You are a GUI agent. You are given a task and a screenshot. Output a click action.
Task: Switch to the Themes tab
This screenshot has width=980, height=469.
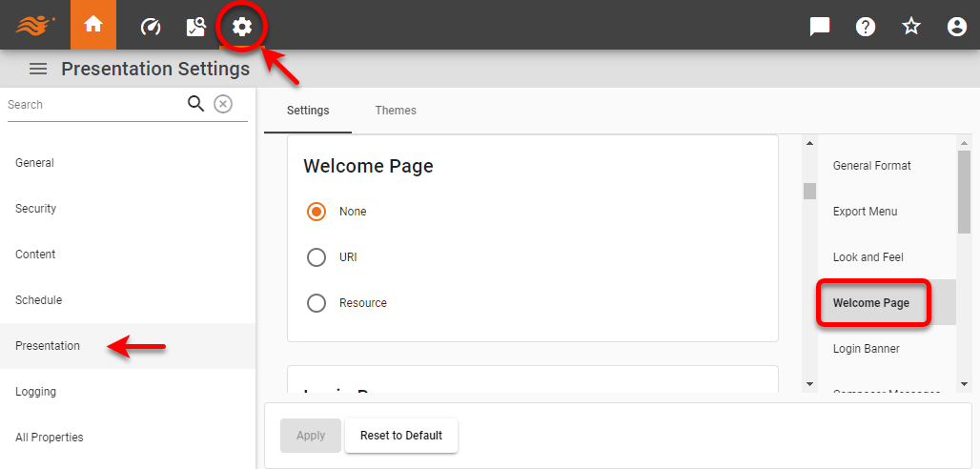click(396, 111)
